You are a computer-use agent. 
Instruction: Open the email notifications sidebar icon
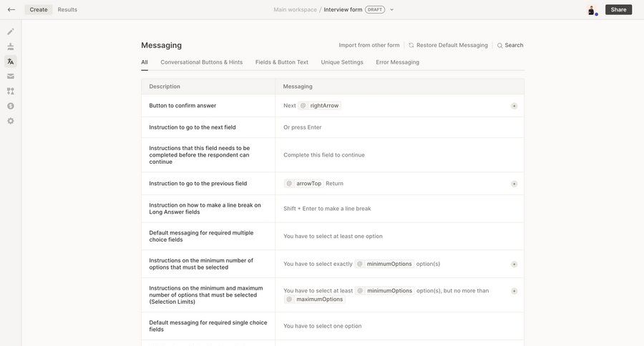[x=11, y=76]
